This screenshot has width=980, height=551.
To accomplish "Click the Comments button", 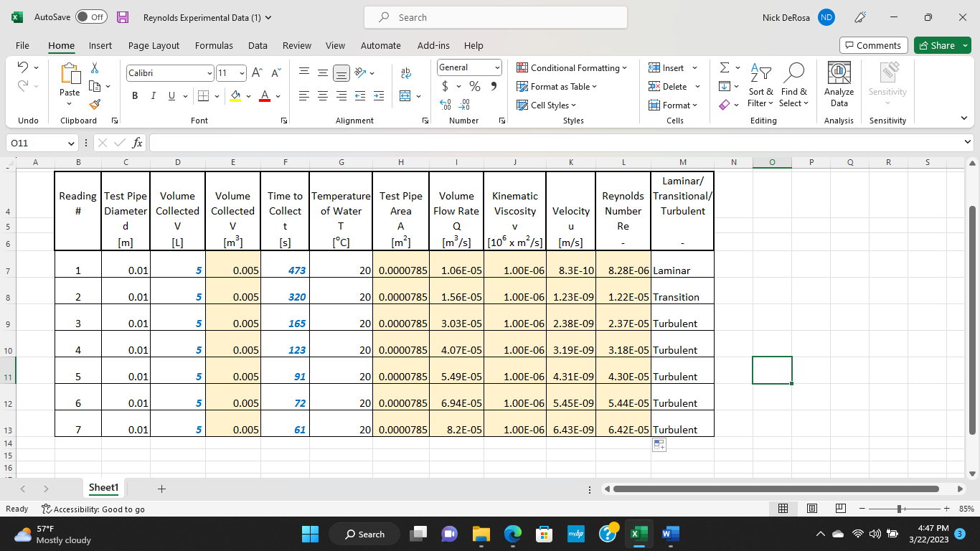I will click(873, 45).
